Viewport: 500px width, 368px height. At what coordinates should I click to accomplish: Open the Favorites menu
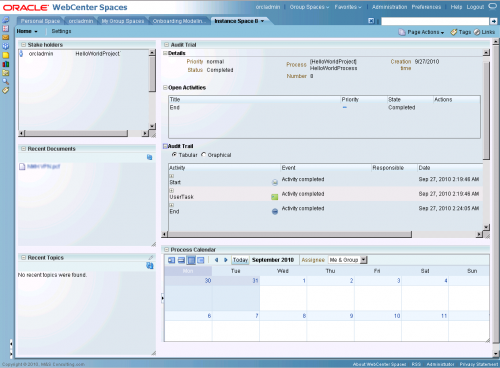(348, 7)
